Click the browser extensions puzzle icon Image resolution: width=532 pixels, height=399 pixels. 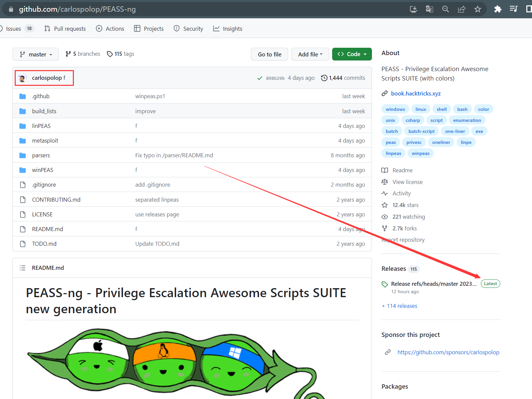tap(498, 9)
